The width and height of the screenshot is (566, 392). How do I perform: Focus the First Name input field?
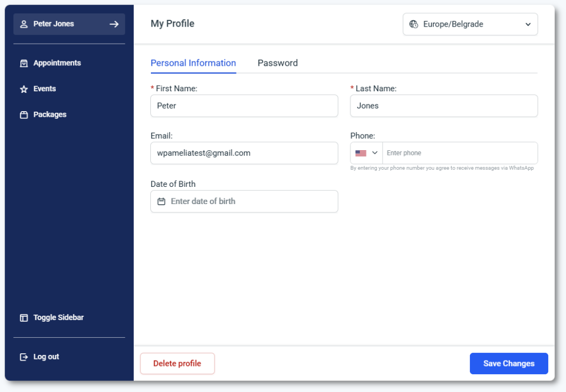pyautogui.click(x=244, y=106)
